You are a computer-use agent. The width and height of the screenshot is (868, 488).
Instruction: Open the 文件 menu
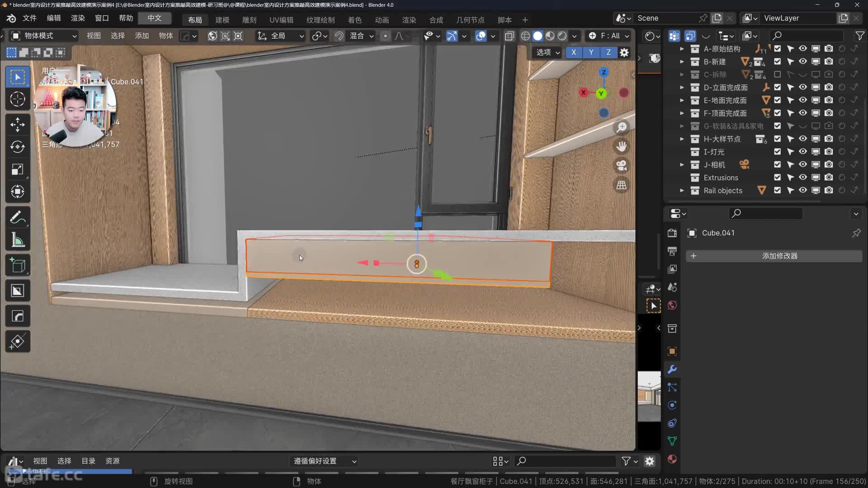pos(29,18)
